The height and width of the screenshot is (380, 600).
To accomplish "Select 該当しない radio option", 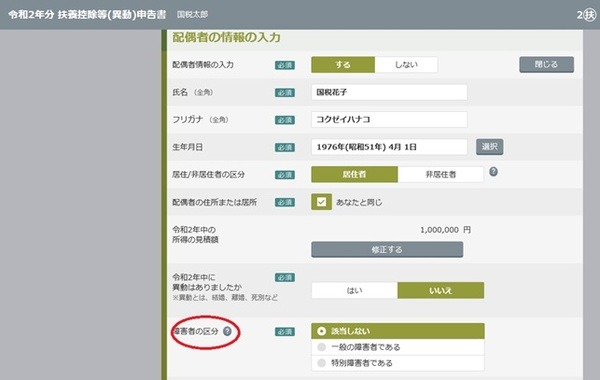I will click(x=398, y=331).
